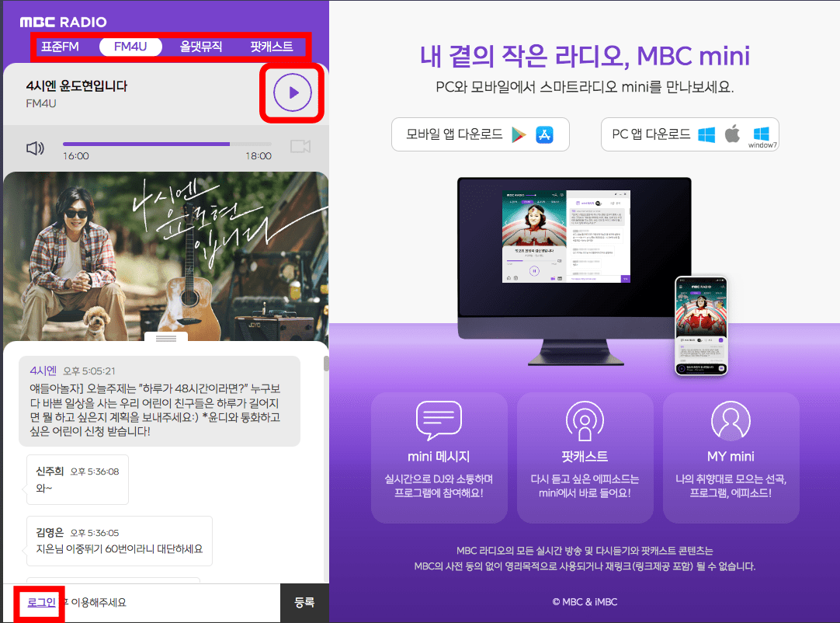Click the mini 메시지 card title
This screenshot has width=840, height=623.
[x=439, y=457]
